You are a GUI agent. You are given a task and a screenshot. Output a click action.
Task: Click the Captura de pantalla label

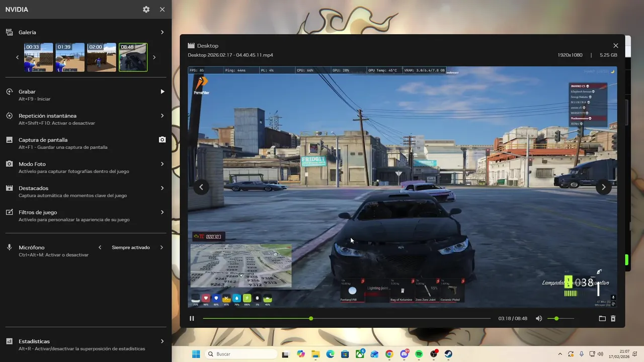[43, 140]
